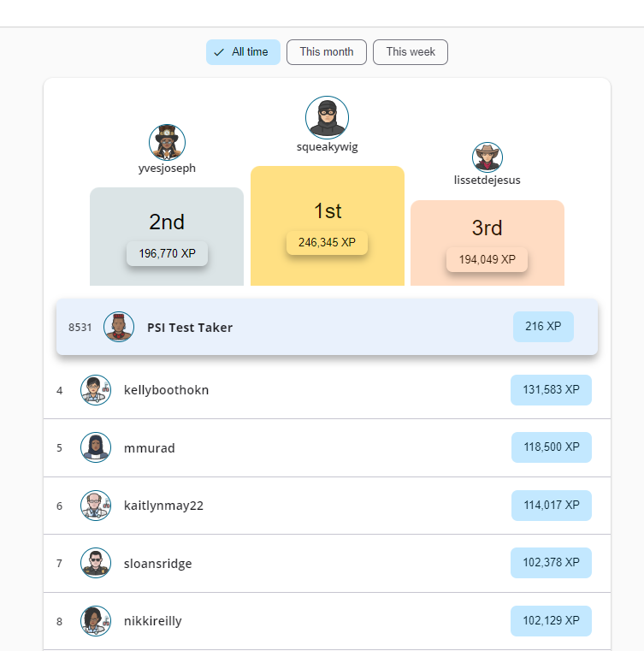Click kellyboothokn's avatar icon
This screenshot has height=651, width=644.
click(x=96, y=390)
